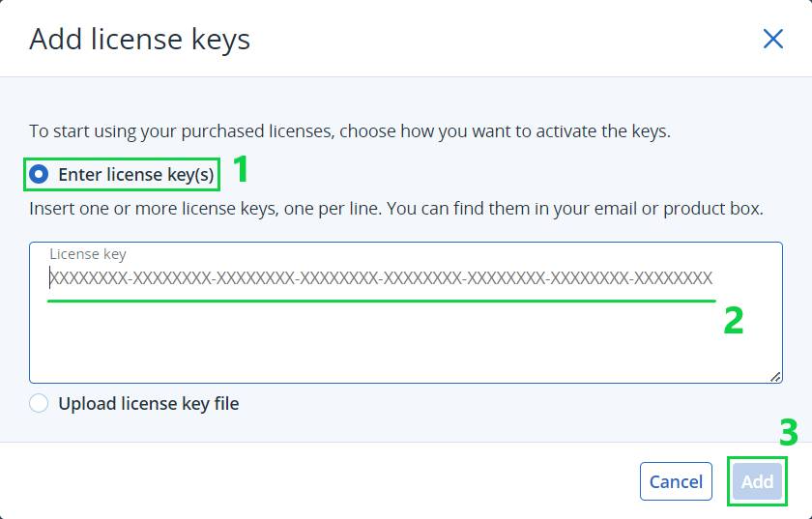This screenshot has width=812, height=519.
Task: Click the small "License key" field label
Action: tap(88, 254)
